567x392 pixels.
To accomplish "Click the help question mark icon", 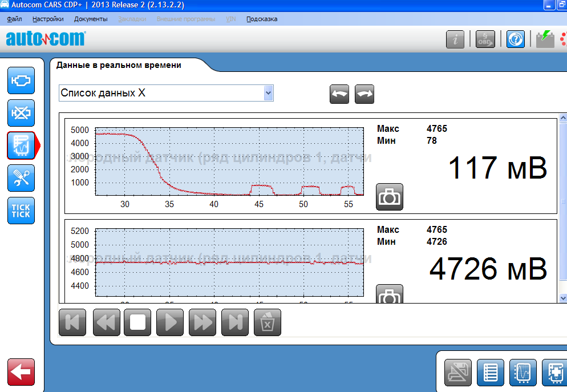I will pyautogui.click(x=516, y=39).
